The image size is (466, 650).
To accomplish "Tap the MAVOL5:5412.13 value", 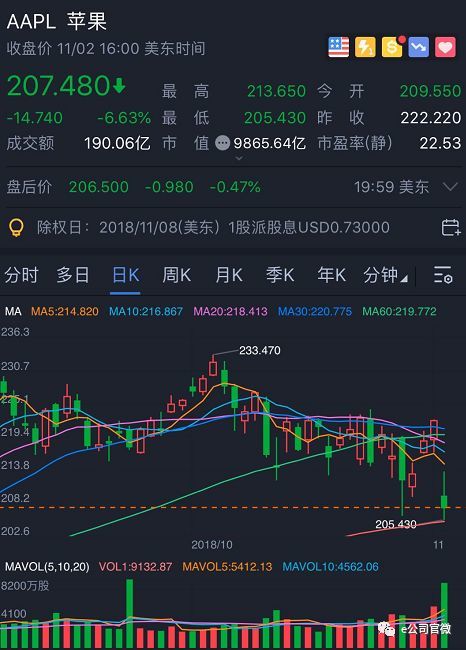I will click(227, 567).
